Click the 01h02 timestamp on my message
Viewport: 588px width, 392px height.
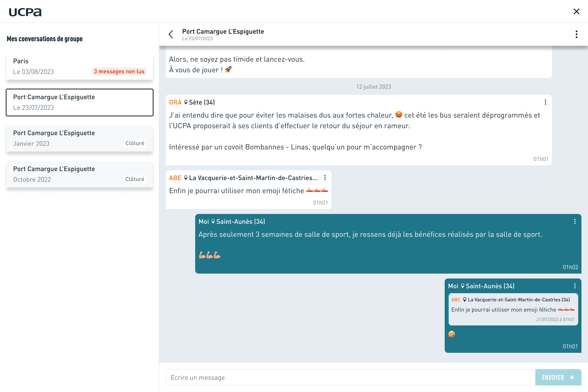click(570, 267)
